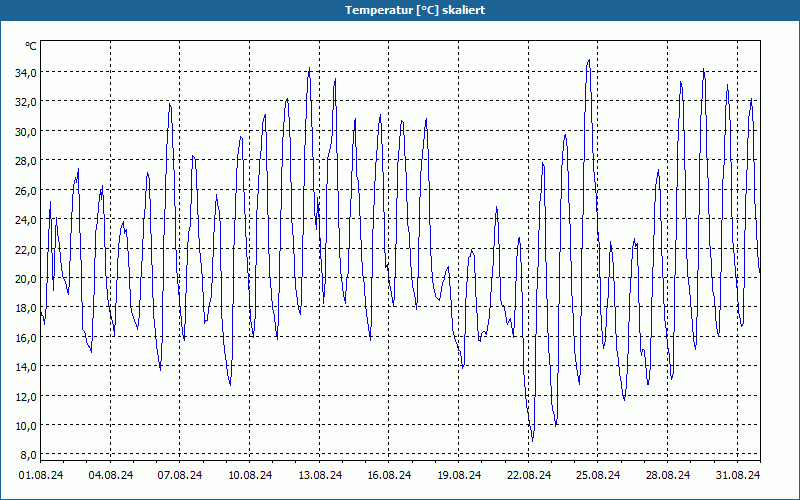The width and height of the screenshot is (800, 500).
Task: Click the 04.08.24 date label
Action: pyautogui.click(x=111, y=475)
